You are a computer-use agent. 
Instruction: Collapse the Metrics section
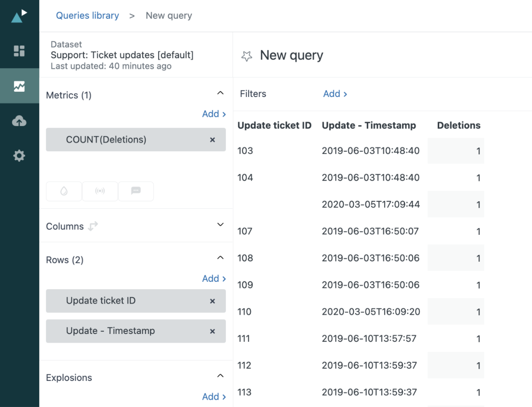click(220, 93)
